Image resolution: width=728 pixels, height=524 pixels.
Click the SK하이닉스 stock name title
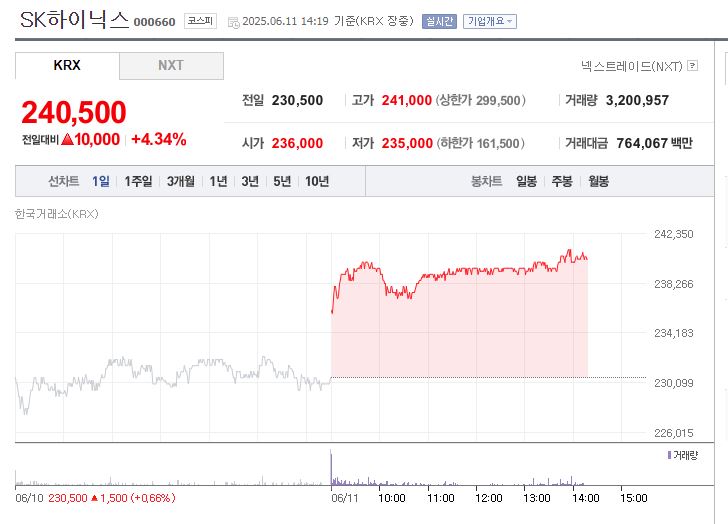74,20
